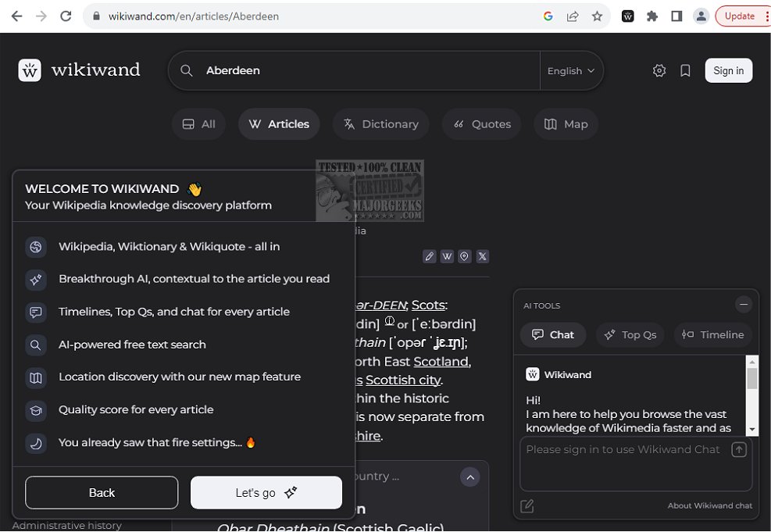Collapse the infobox with chevron button

(469, 477)
